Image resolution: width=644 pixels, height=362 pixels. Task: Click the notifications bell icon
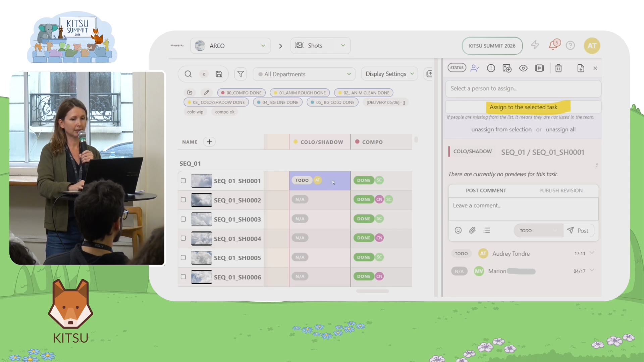point(553,45)
